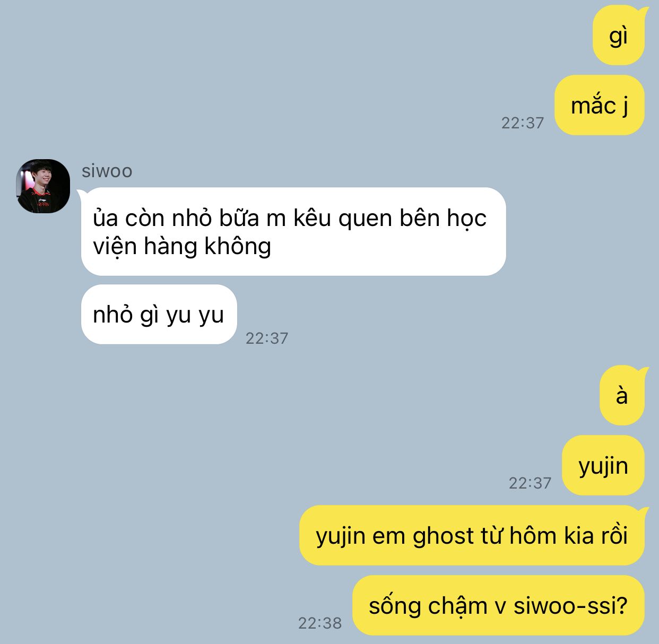Open siwoo's profile picture

(43, 186)
